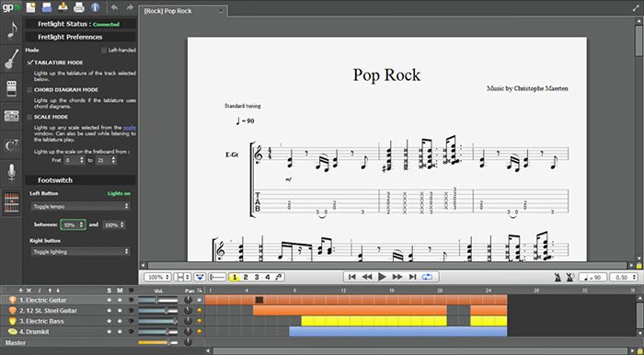Screen dimensions: 644x355
Task: Click the blue score design mode icon
Action: (200, 277)
